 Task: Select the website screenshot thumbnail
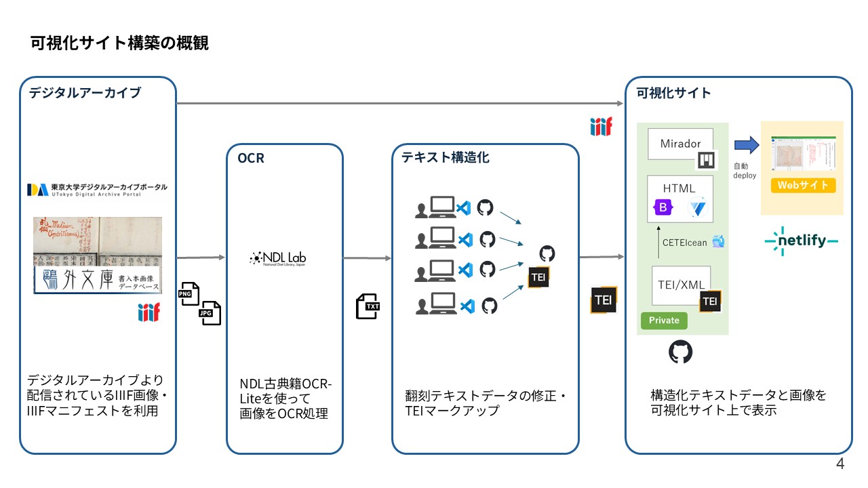click(x=803, y=154)
